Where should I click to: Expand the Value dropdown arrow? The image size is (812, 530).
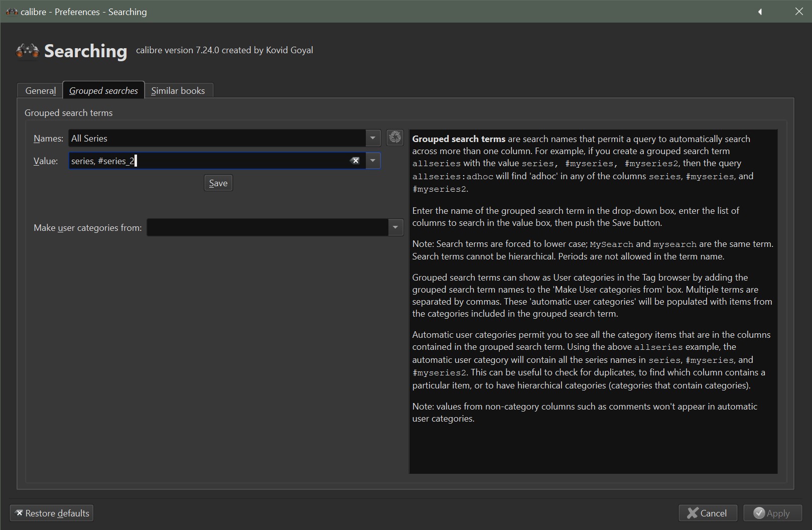coord(373,161)
